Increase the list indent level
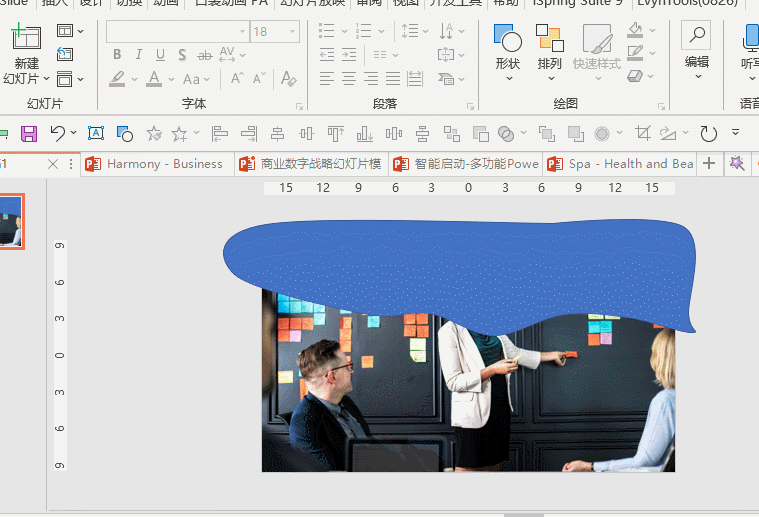 tap(349, 55)
